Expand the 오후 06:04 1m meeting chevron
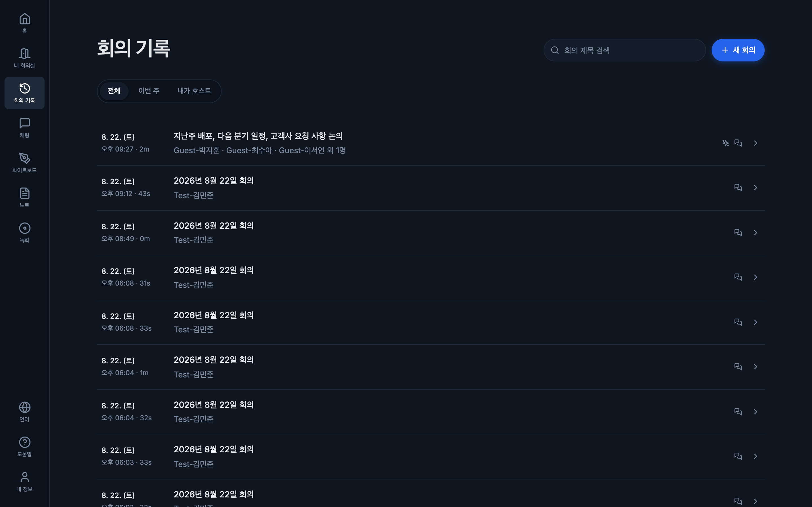 tap(755, 367)
